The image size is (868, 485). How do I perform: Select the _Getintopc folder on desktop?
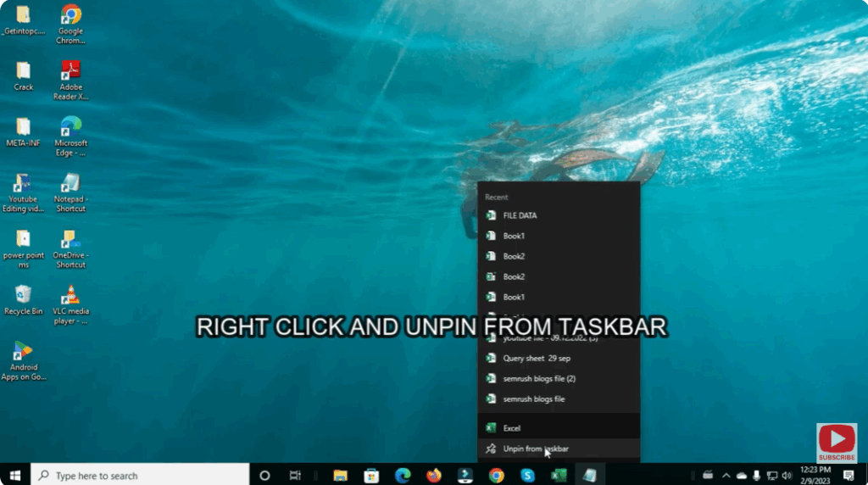click(23, 20)
